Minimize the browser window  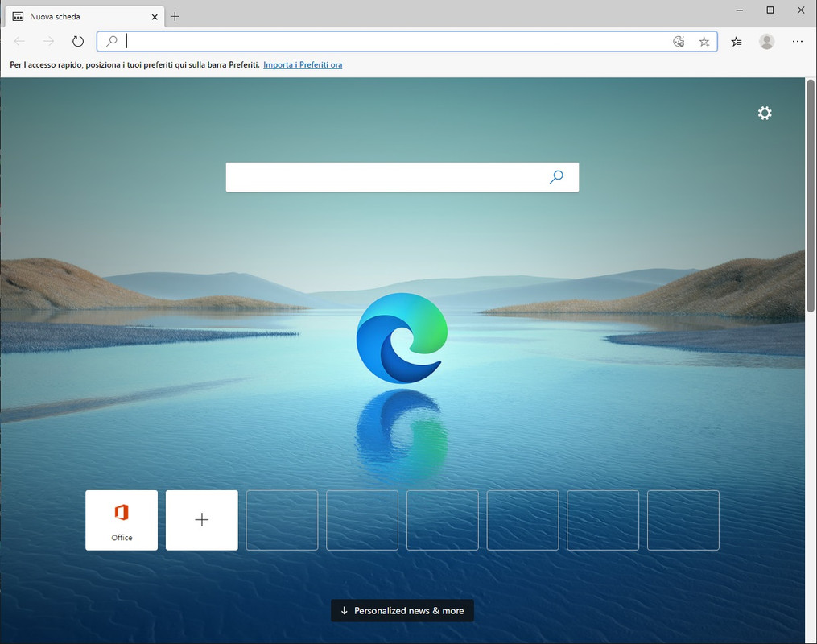(740, 10)
